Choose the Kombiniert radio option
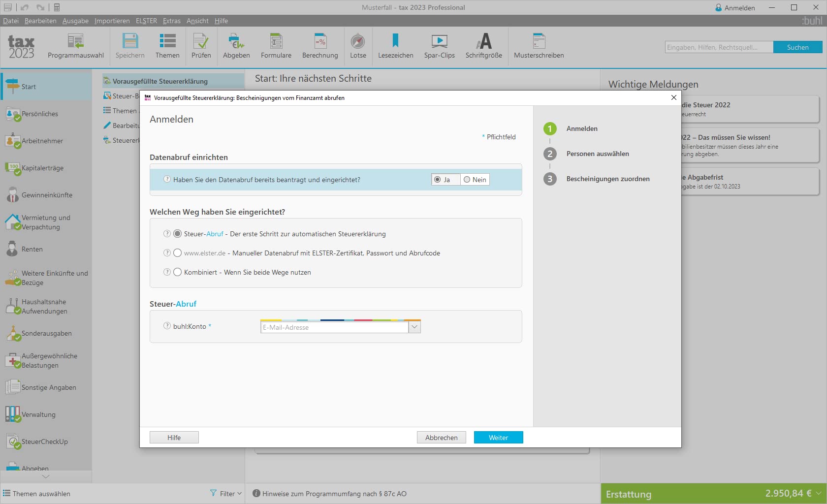Screen dimensions: 827x504 click(x=178, y=272)
